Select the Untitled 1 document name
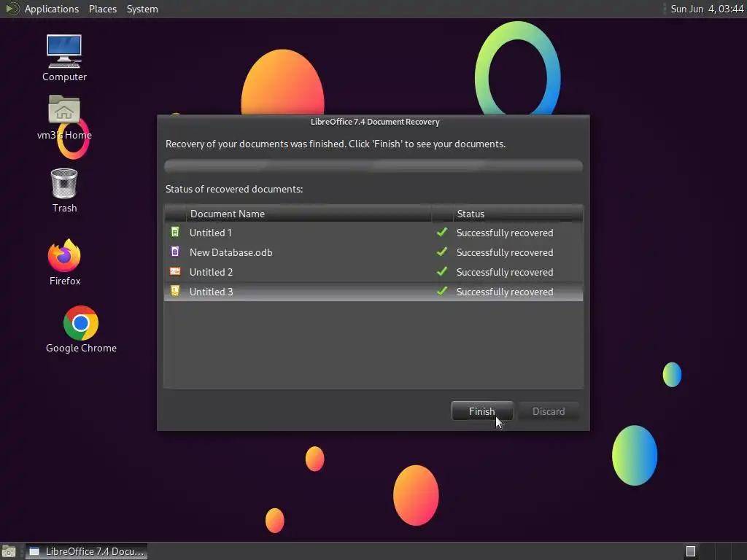Image resolution: width=747 pixels, height=560 pixels. point(211,233)
